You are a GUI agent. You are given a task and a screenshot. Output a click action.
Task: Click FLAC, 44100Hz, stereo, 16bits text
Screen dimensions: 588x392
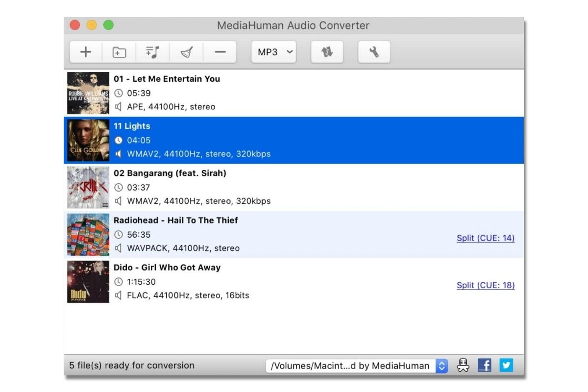(188, 295)
